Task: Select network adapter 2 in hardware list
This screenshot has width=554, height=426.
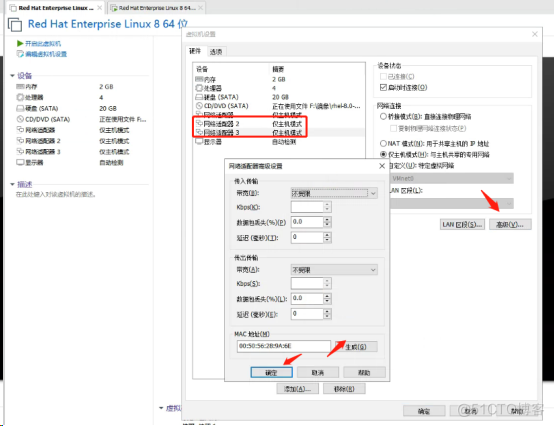Action: pyautogui.click(x=279, y=124)
